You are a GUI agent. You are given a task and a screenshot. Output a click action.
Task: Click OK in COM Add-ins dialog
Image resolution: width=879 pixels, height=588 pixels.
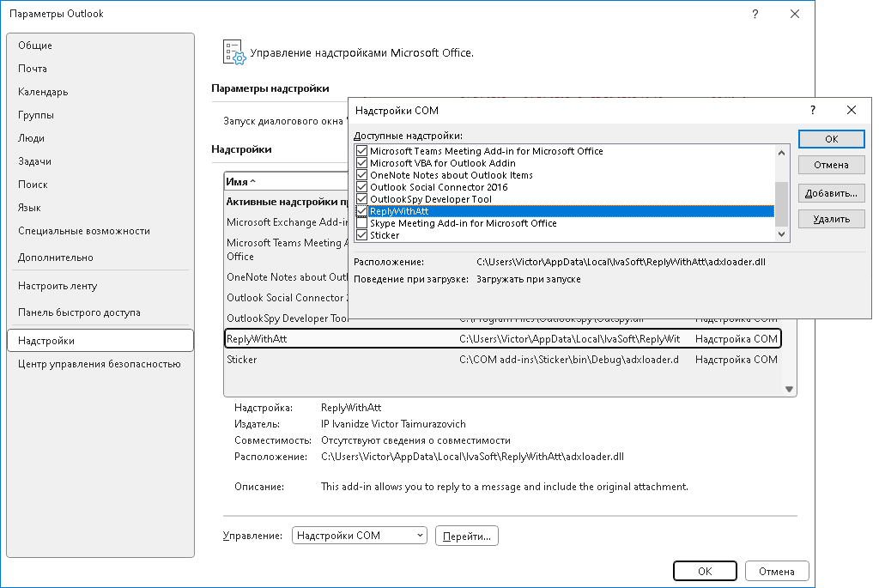831,139
